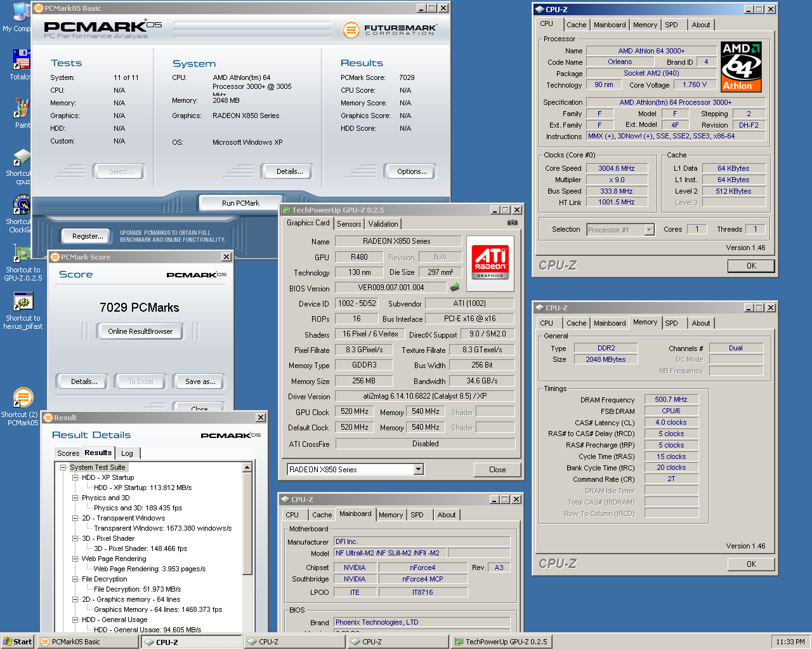Collapse the File Decryption tree node
Image resolution: width=812 pixels, height=650 pixels.
coord(75,579)
